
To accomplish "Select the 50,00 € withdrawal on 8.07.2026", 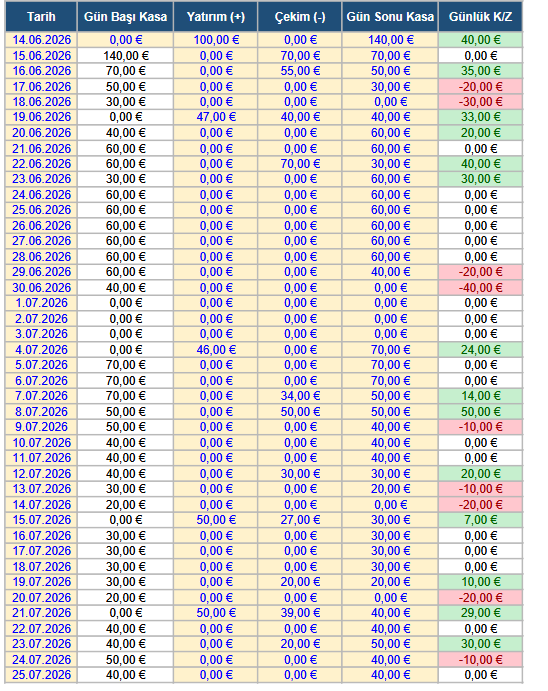I will click(300, 412).
